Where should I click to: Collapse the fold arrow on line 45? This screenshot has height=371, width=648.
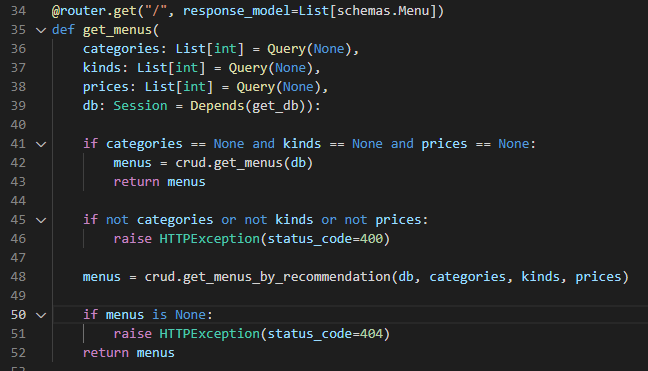tap(41, 220)
